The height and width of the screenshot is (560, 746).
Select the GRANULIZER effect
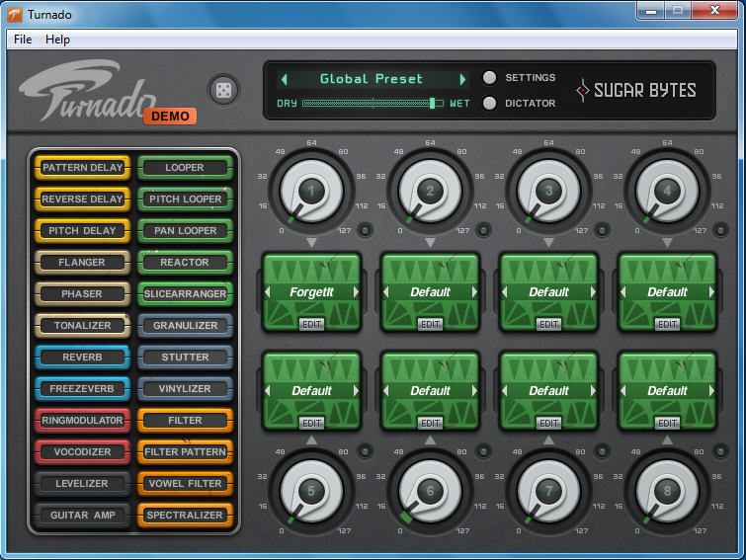point(185,326)
